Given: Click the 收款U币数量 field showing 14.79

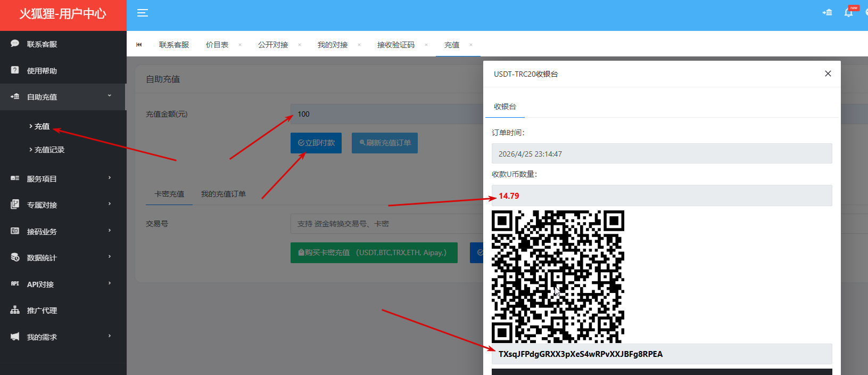Looking at the screenshot, I should click(x=662, y=195).
